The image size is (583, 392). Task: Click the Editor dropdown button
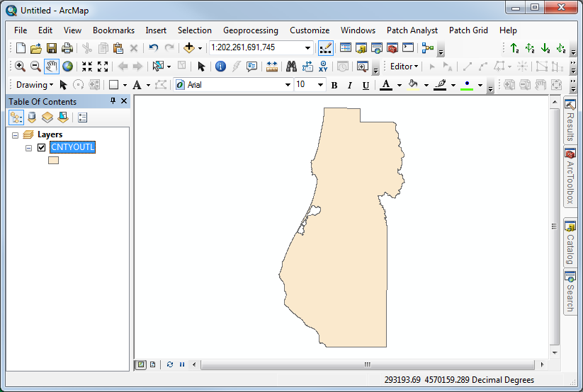pos(404,67)
